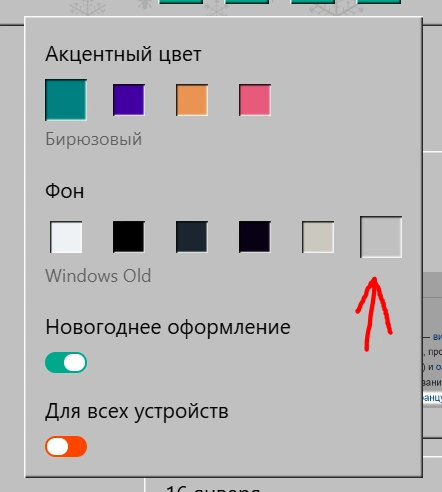This screenshot has height=492, width=442.
Task: Click the Windows Old background label
Action: click(x=98, y=276)
